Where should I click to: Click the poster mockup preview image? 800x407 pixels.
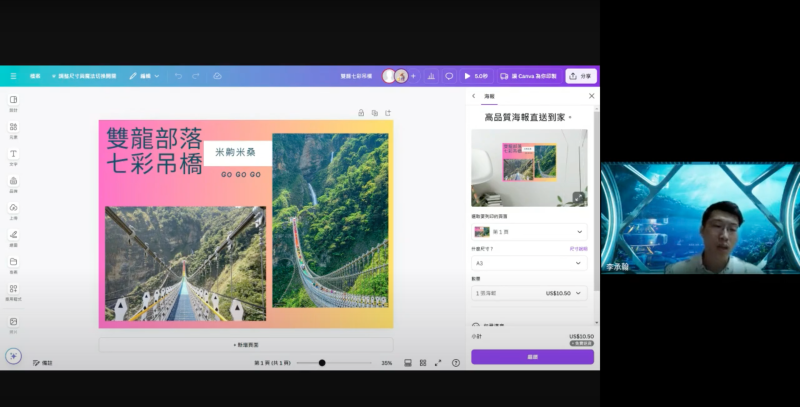(529, 168)
